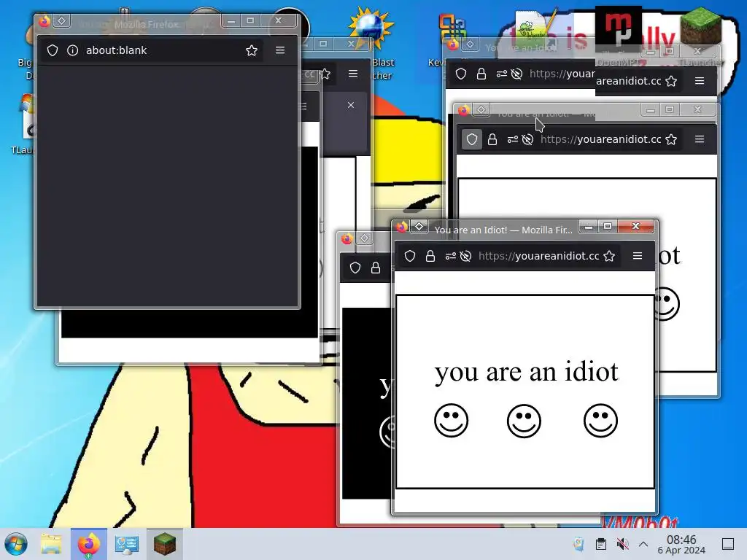Screen dimensions: 747x560
Task: Click URL field in middle-right Idiot window
Action: coord(600,139)
